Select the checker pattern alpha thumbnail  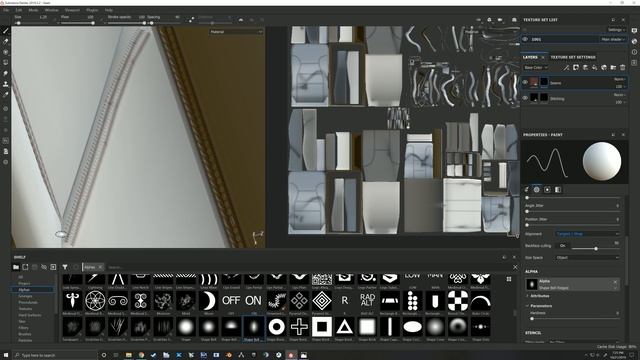pos(458,300)
